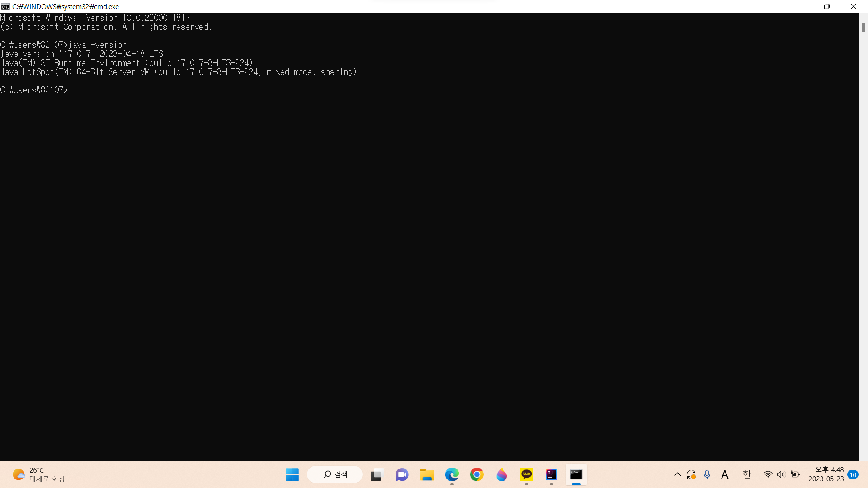Open Google Chrome from the taskbar
This screenshot has width=868, height=488.
pos(476,474)
